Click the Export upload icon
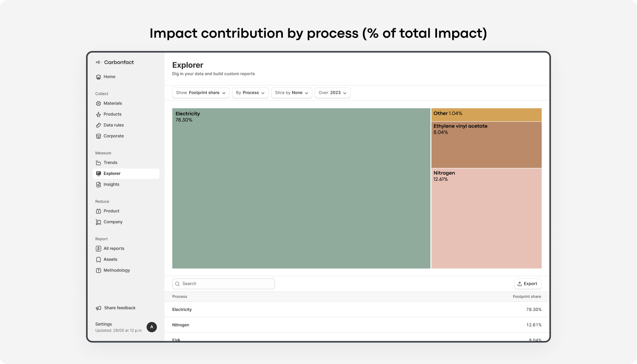The image size is (637, 364). (x=520, y=284)
